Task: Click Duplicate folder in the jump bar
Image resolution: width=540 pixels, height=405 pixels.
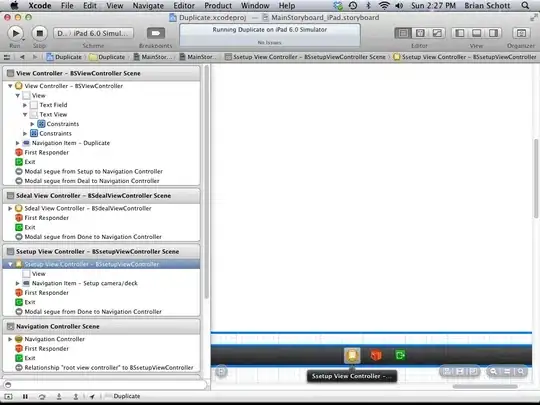Action: pyautogui.click(x=107, y=57)
